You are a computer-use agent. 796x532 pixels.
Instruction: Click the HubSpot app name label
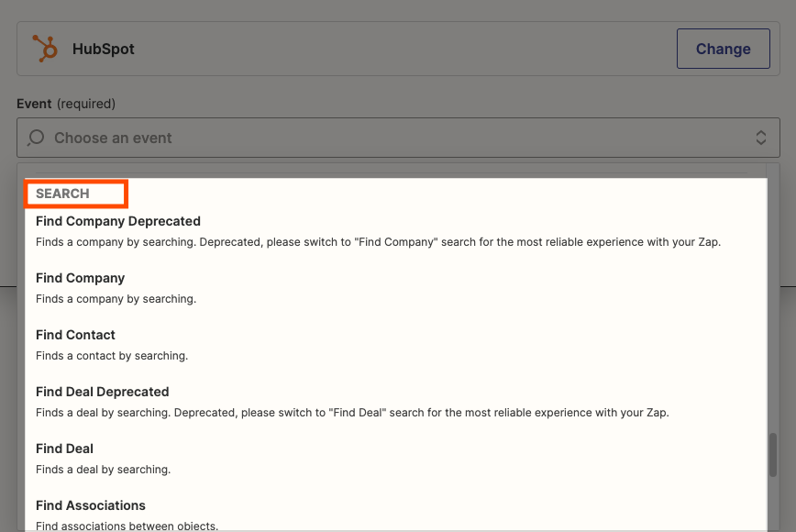(103, 49)
